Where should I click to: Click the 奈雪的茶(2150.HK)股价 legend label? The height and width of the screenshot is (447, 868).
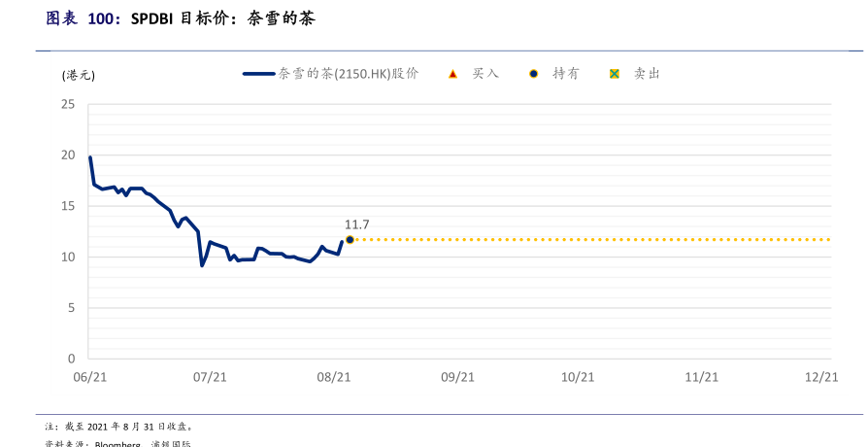(x=348, y=74)
